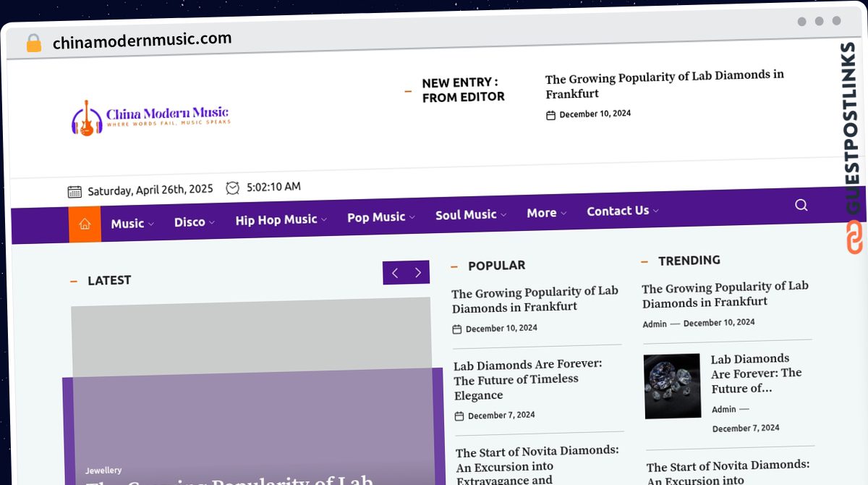The image size is (868, 485).
Task: Open the search magnifier icon
Action: click(801, 205)
